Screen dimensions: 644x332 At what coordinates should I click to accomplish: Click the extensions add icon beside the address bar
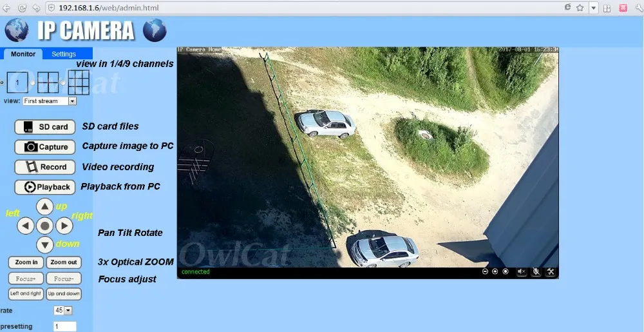pos(607,8)
